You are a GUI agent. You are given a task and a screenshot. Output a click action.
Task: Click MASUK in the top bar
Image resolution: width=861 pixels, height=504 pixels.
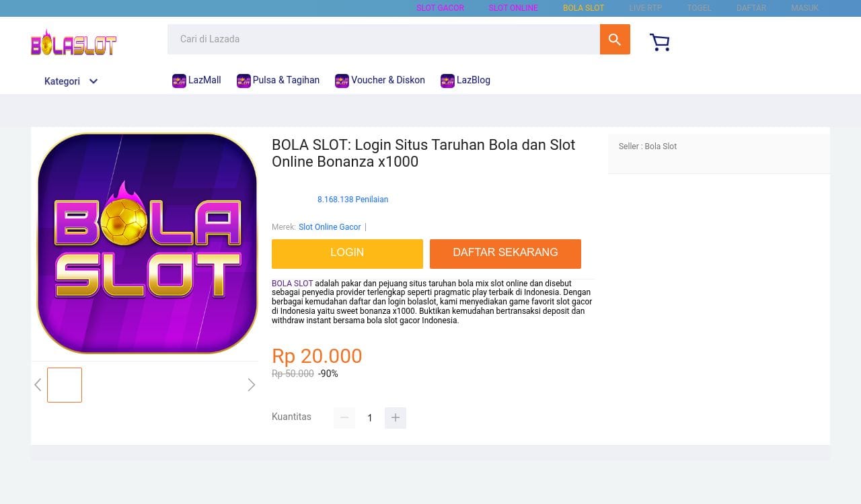[804, 8]
